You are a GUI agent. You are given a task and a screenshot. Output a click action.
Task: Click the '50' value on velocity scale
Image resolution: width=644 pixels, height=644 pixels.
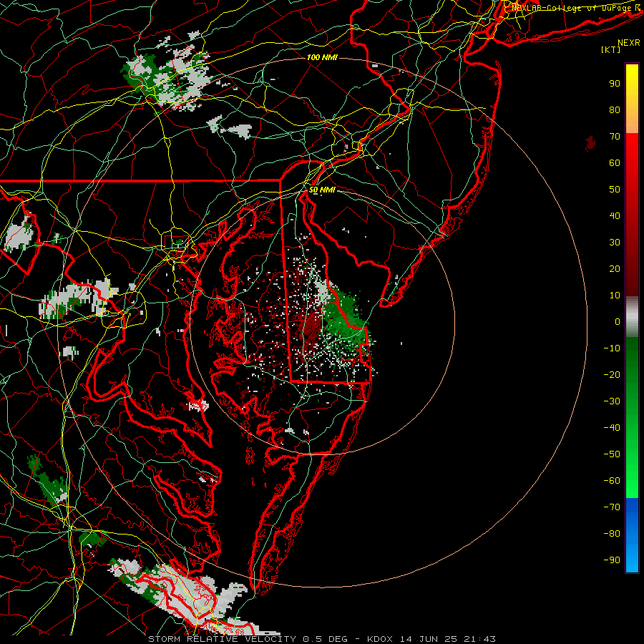click(x=615, y=190)
